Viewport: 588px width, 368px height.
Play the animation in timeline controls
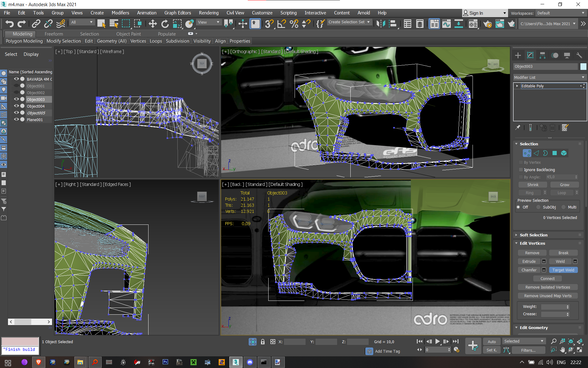click(438, 341)
